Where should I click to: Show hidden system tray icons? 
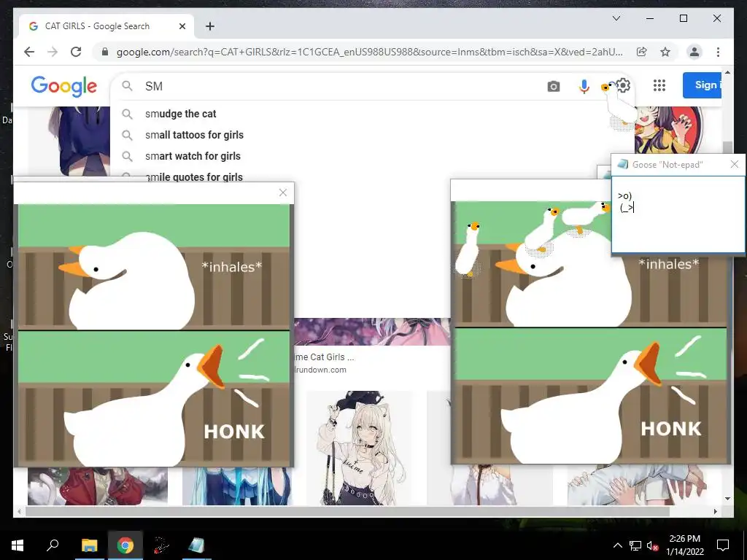[x=617, y=545]
